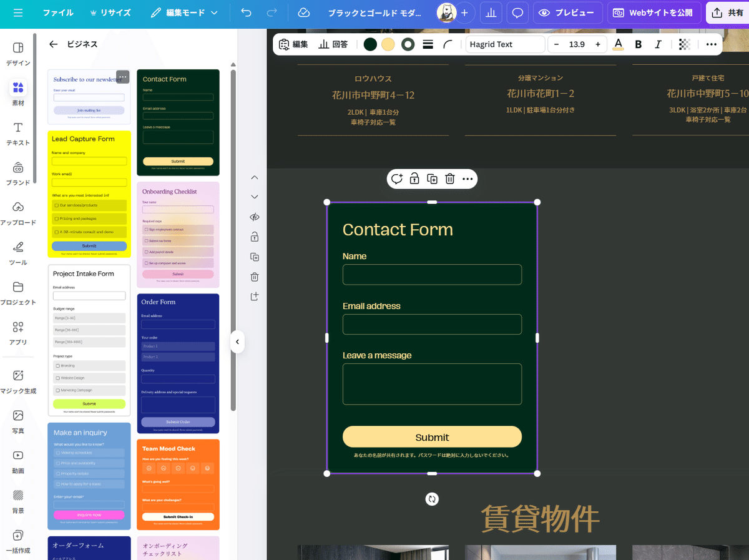The height and width of the screenshot is (560, 749).
Task: Toggle bold text formatting
Action: click(x=638, y=44)
